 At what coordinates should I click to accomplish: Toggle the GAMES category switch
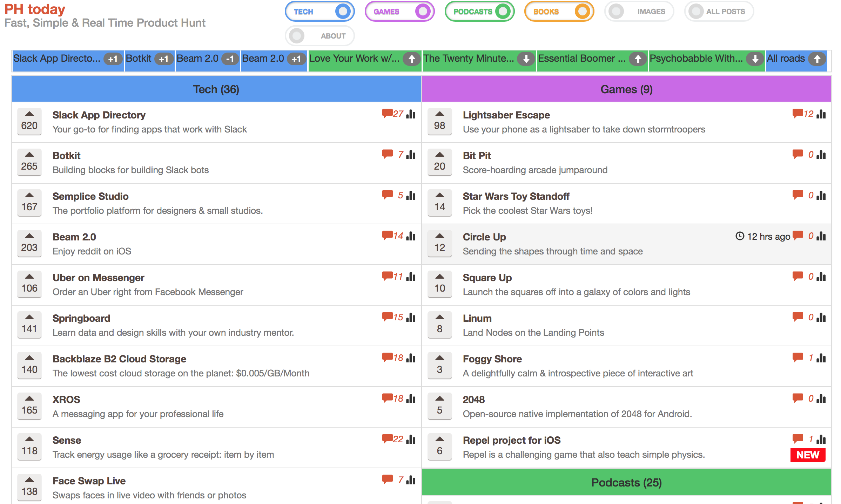tap(399, 12)
